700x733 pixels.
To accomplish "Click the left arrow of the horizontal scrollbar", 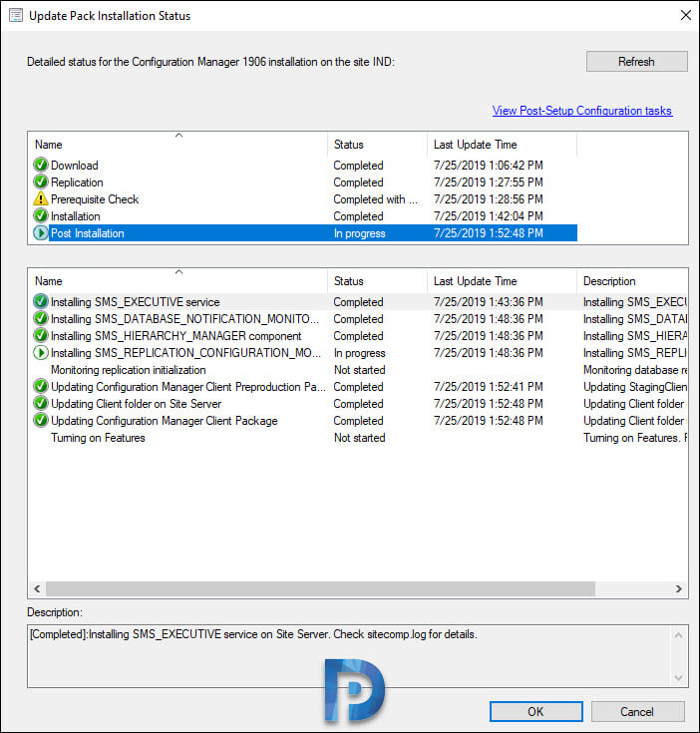I will 37,588.
